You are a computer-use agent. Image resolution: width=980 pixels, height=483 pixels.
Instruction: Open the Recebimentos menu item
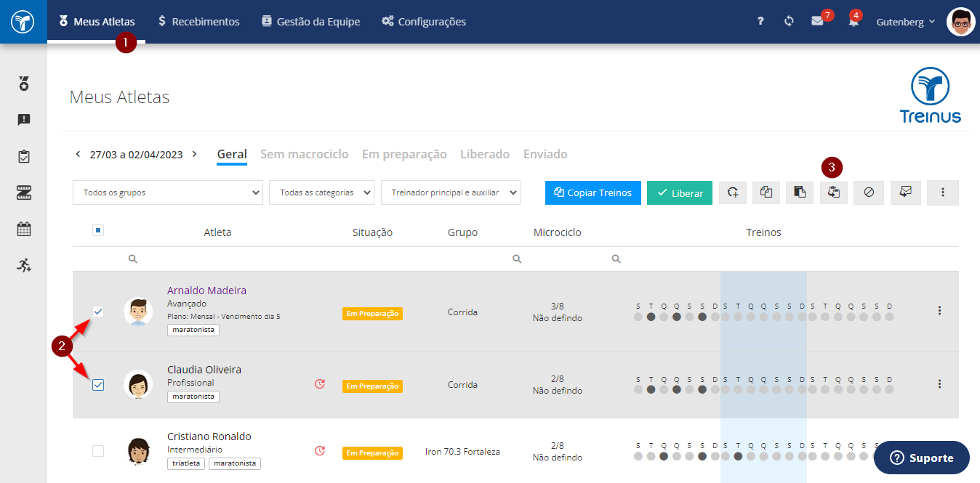[198, 22]
